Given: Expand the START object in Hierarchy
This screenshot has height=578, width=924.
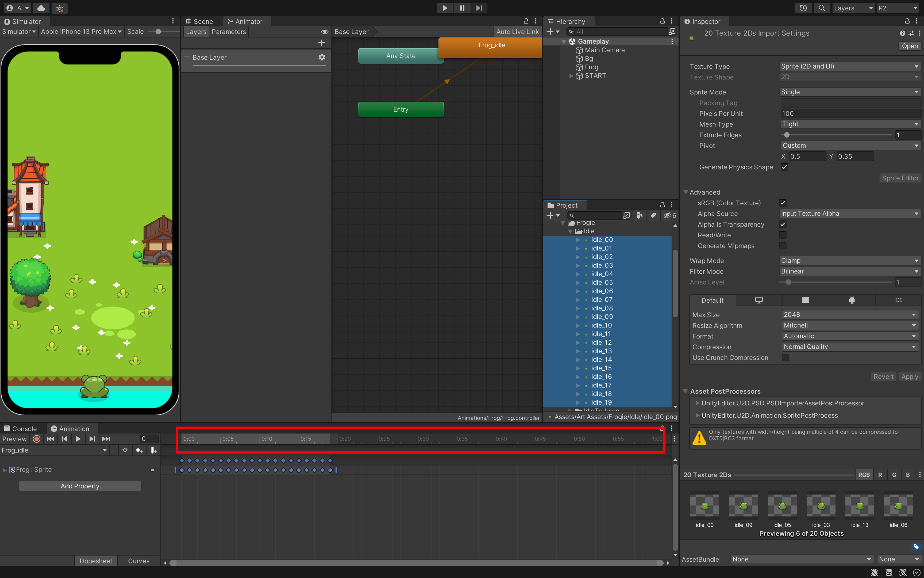Looking at the screenshot, I should pyautogui.click(x=571, y=76).
